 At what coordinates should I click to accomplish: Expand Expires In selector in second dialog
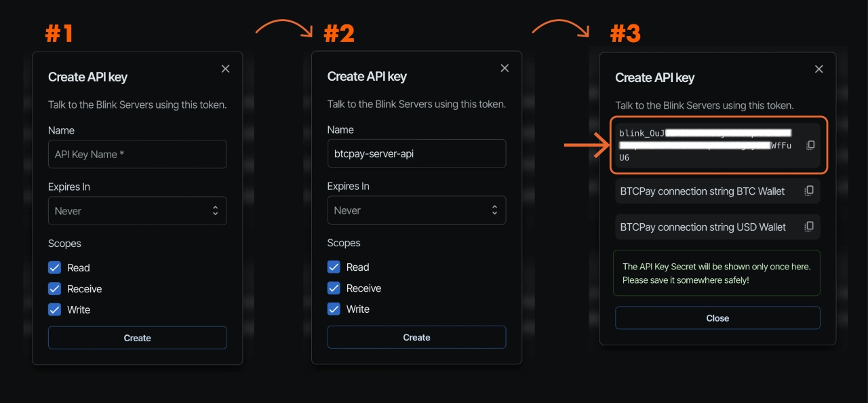pos(416,210)
